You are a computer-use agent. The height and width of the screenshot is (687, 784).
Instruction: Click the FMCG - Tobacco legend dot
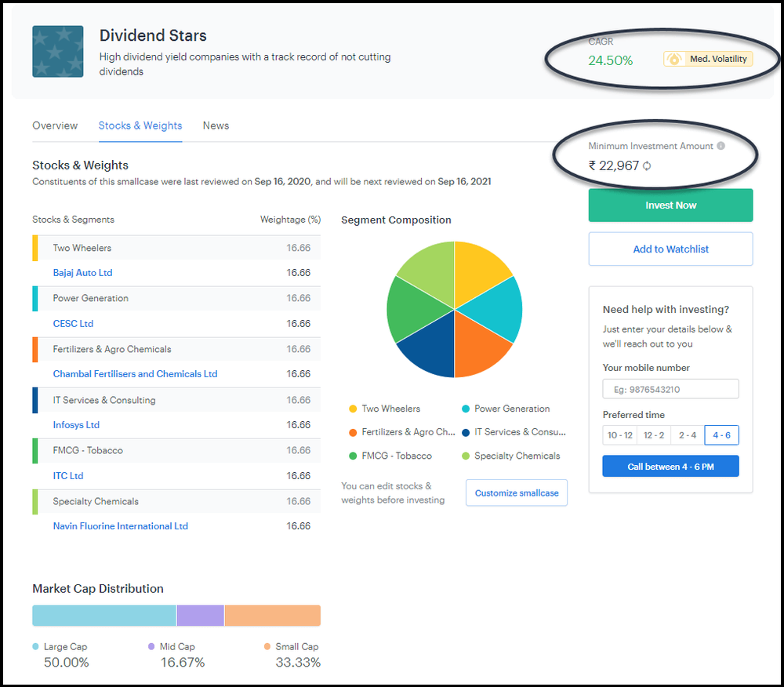coord(354,456)
